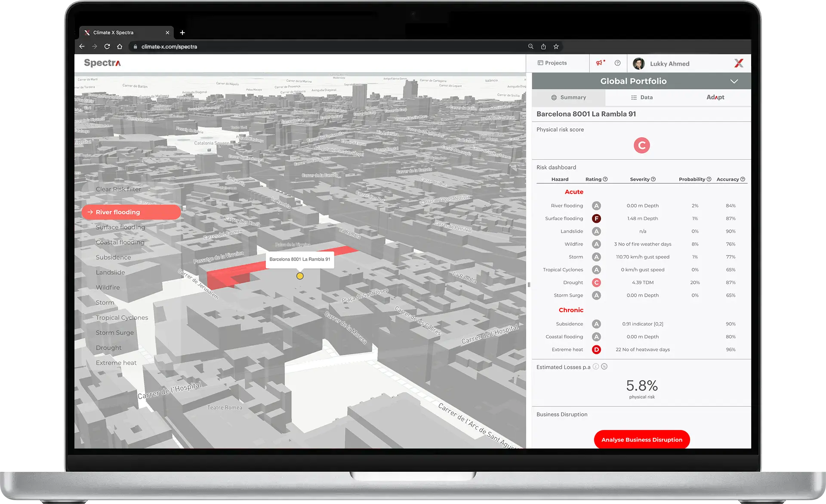Click the currency toggle next to Estimated Losses
Screen dimensions: 826x504
pos(596,366)
